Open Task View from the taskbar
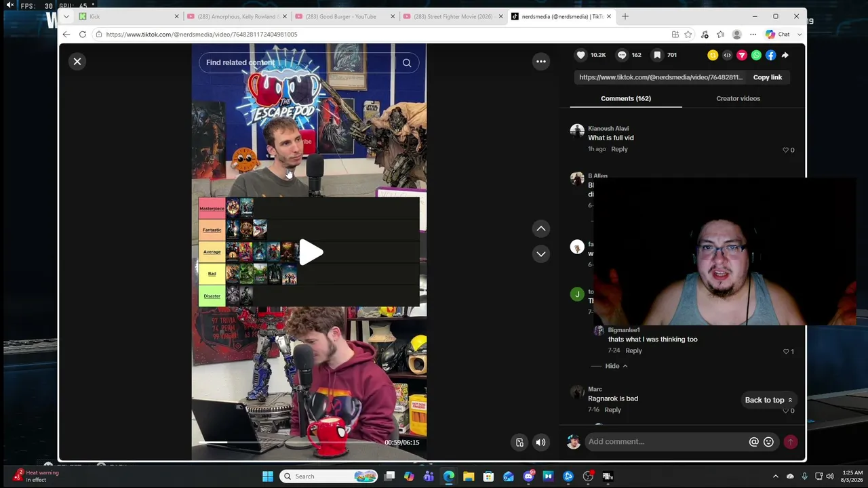 [389, 476]
